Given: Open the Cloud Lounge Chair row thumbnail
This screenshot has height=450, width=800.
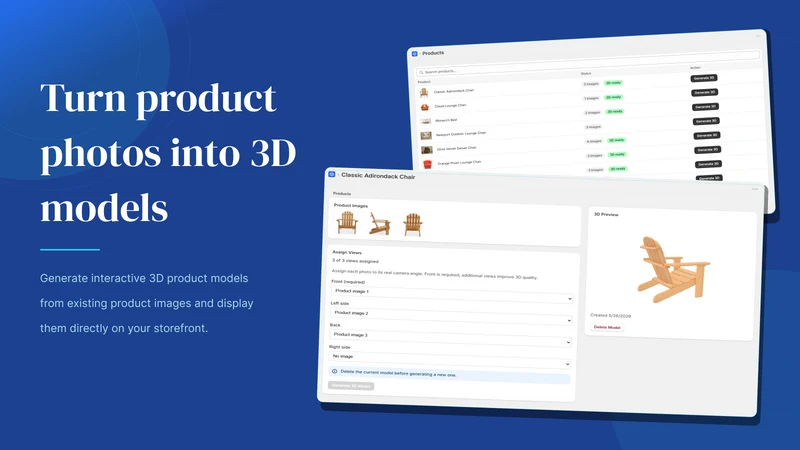Looking at the screenshot, I should click(x=424, y=107).
